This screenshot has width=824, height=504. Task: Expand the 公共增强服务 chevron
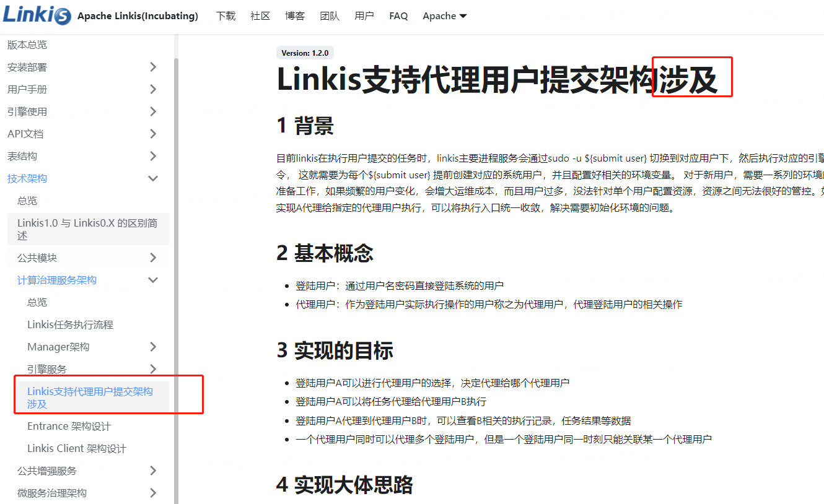(x=153, y=471)
